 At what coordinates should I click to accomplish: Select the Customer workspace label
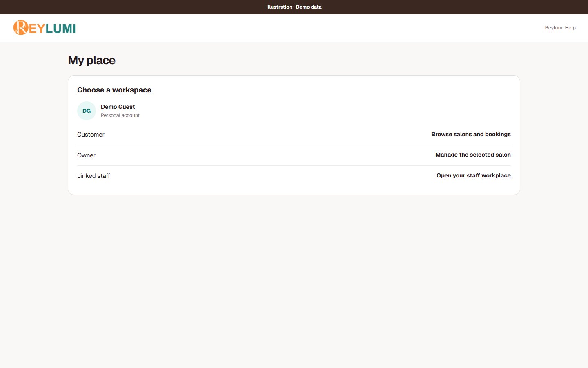tap(91, 135)
